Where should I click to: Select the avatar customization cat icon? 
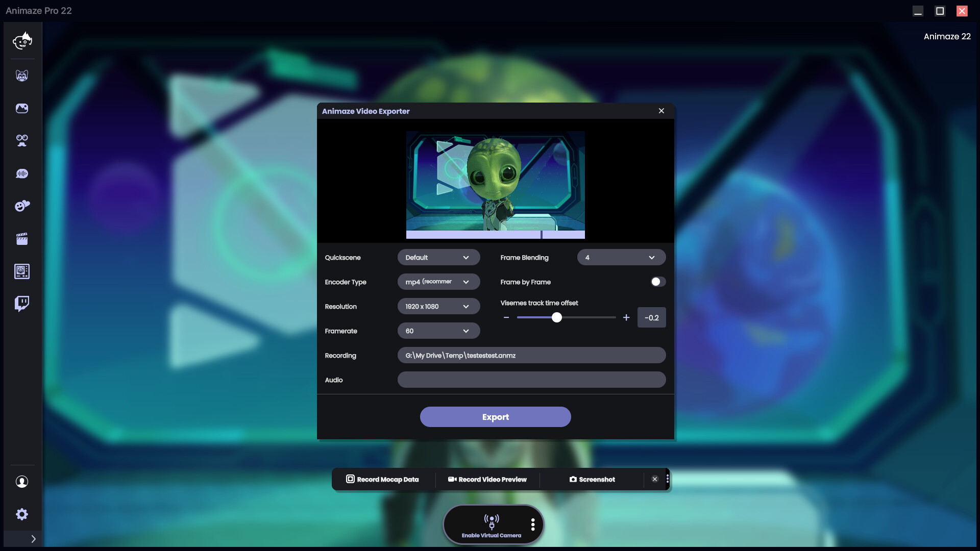pyautogui.click(x=22, y=75)
